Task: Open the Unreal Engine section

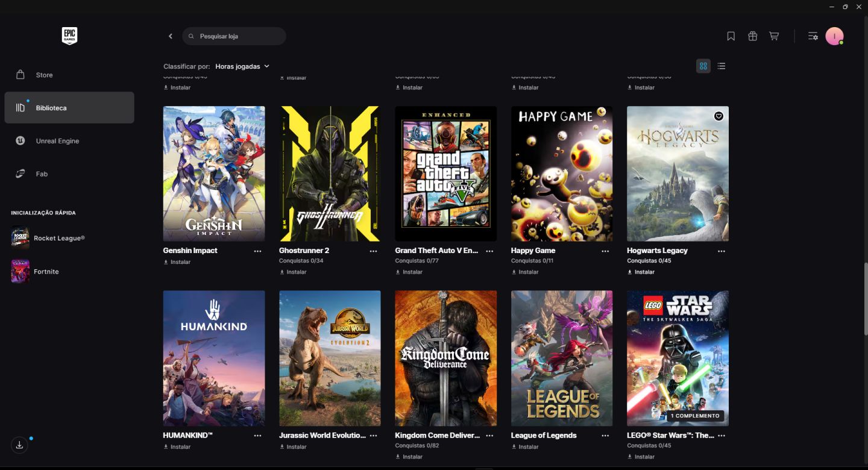Action: pyautogui.click(x=69, y=141)
